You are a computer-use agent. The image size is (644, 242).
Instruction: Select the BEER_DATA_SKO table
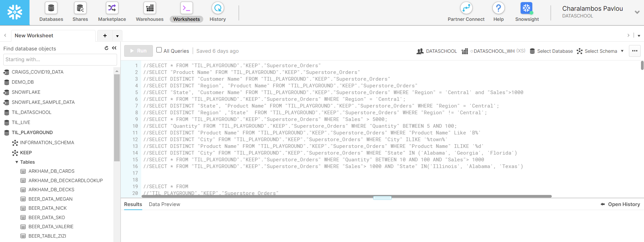click(47, 217)
